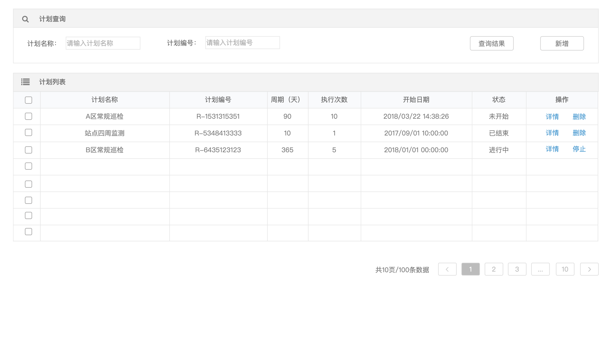Click the search magnifier icon beside 计划查询
This screenshot has width=613, height=364.
pyautogui.click(x=25, y=19)
